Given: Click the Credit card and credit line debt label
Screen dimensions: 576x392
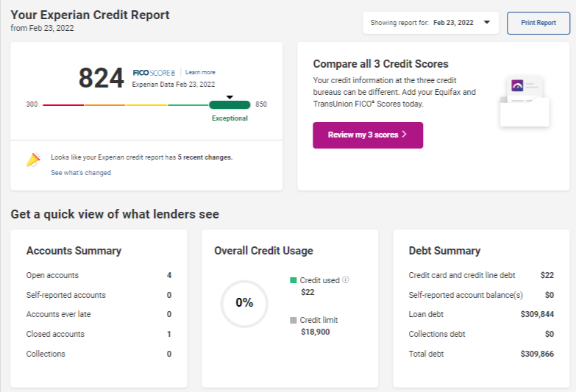Looking at the screenshot, I should (x=462, y=275).
